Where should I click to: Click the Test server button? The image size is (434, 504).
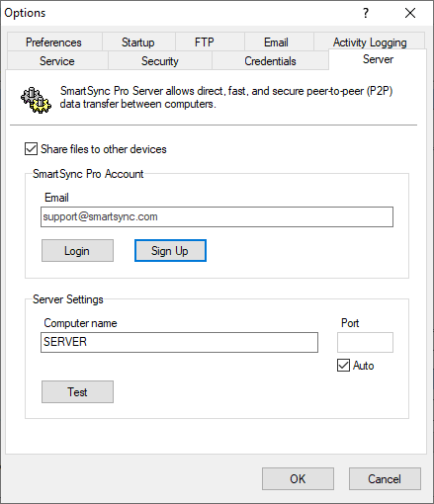(x=77, y=392)
